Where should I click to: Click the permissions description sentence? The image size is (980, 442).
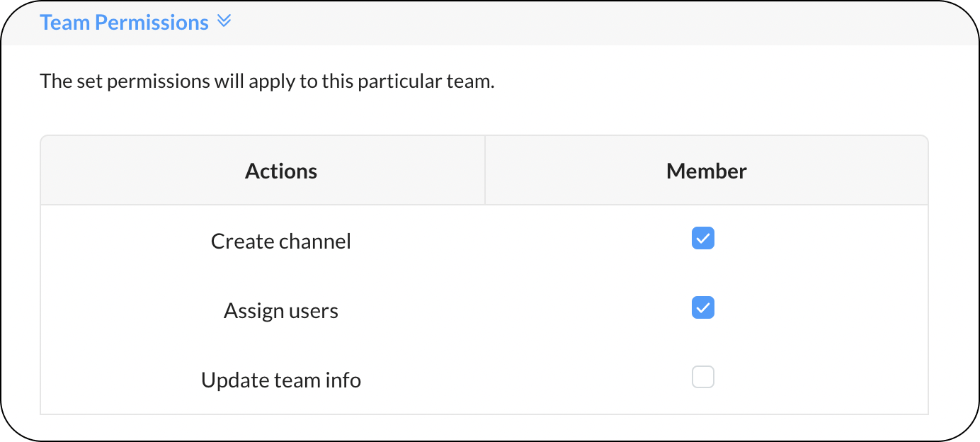[267, 81]
